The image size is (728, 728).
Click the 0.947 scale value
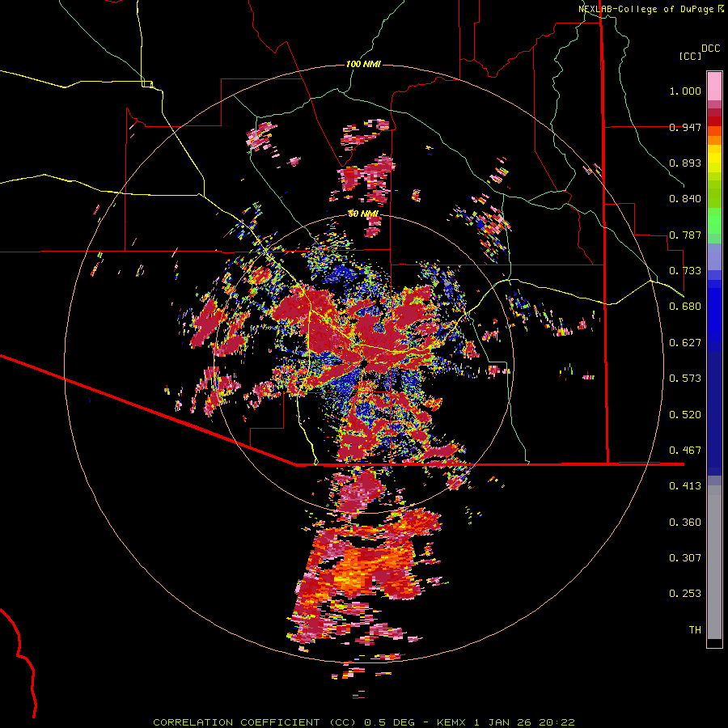[x=685, y=127]
